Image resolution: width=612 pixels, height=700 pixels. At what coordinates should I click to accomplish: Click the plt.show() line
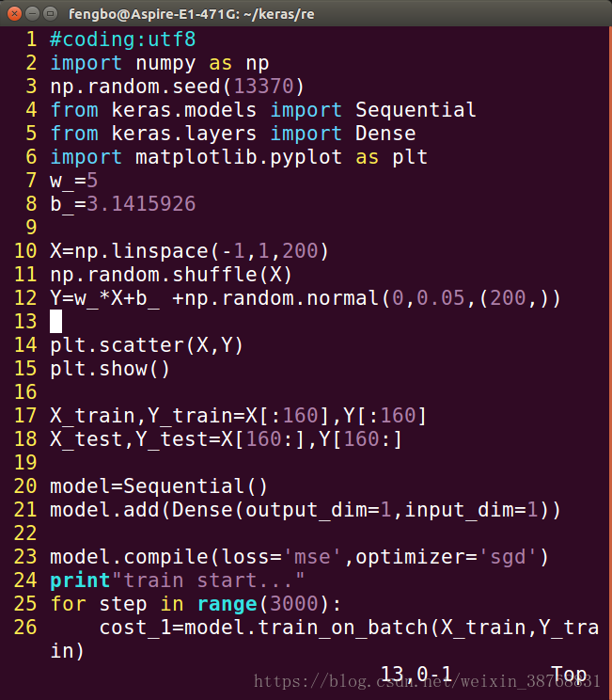click(x=110, y=369)
